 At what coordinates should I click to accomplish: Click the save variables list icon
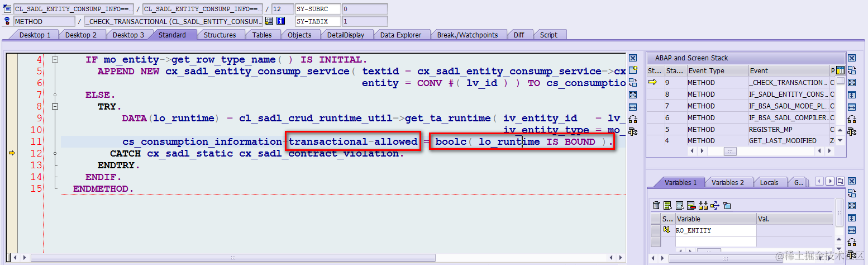[666, 206]
